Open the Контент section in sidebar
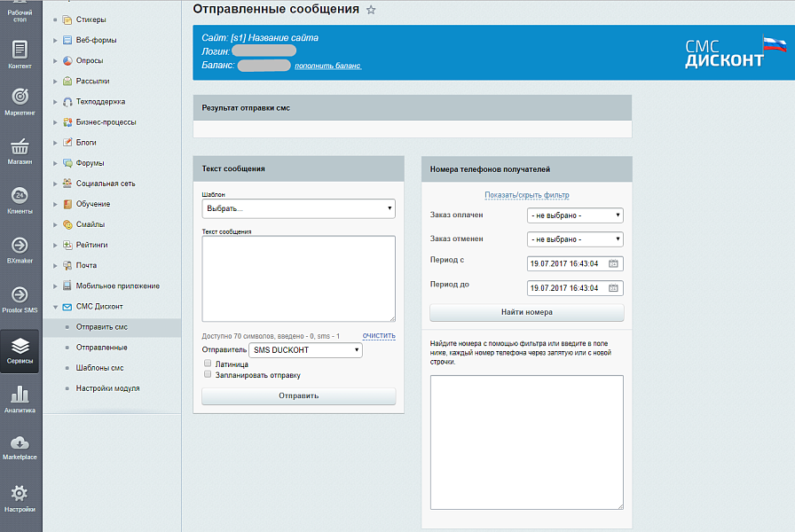Image resolution: width=795 pixels, height=532 pixels. tap(20, 54)
